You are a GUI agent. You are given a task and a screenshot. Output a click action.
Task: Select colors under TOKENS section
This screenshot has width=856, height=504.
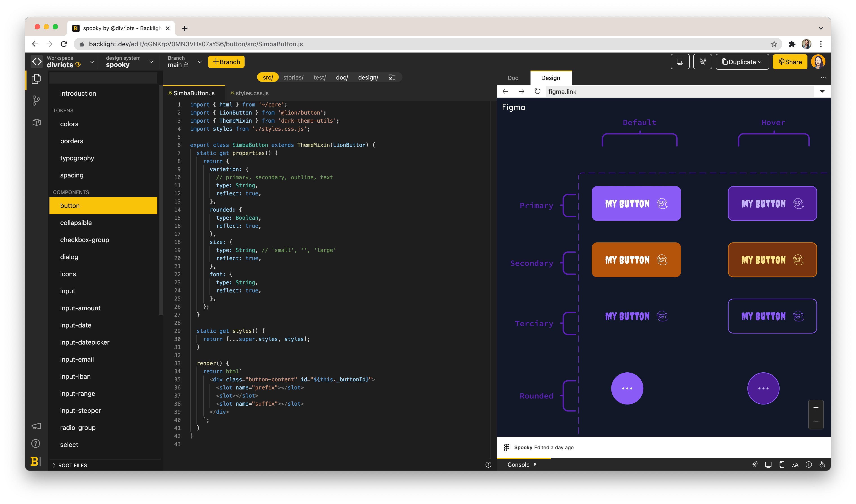pos(68,124)
